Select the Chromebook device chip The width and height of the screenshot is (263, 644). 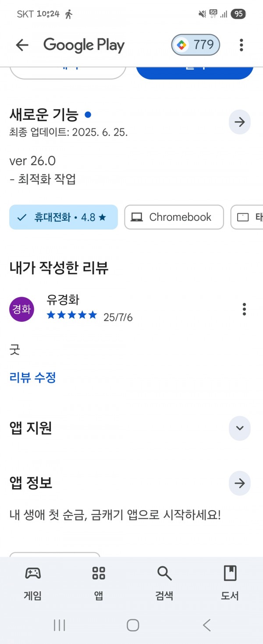coord(174,217)
